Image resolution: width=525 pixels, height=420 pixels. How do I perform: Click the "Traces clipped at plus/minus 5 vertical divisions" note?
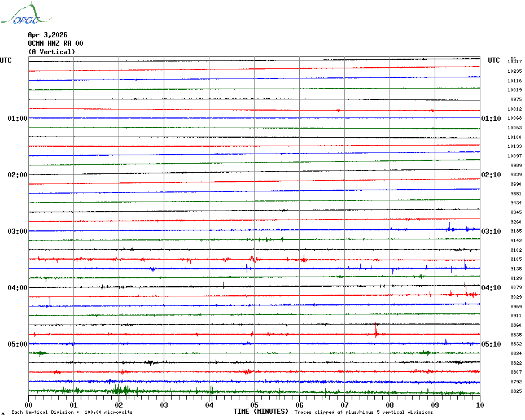364,412
